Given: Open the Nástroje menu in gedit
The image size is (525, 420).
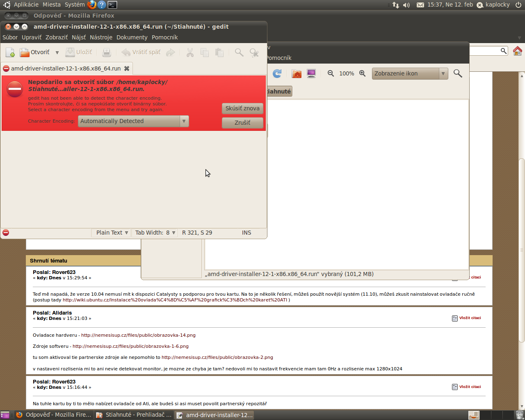Looking at the screenshot, I should (x=101, y=37).
